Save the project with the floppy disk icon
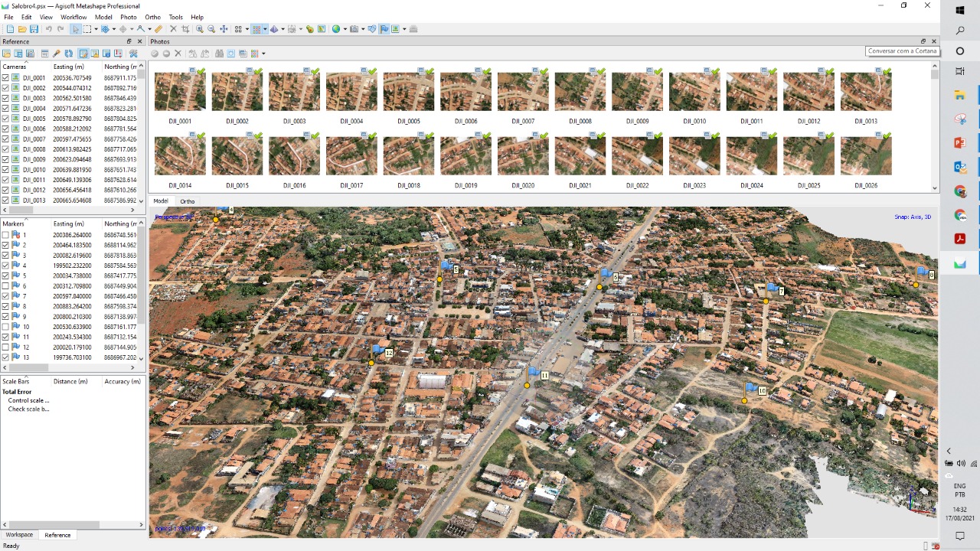Screen dimensions: 980x551 click(x=34, y=29)
